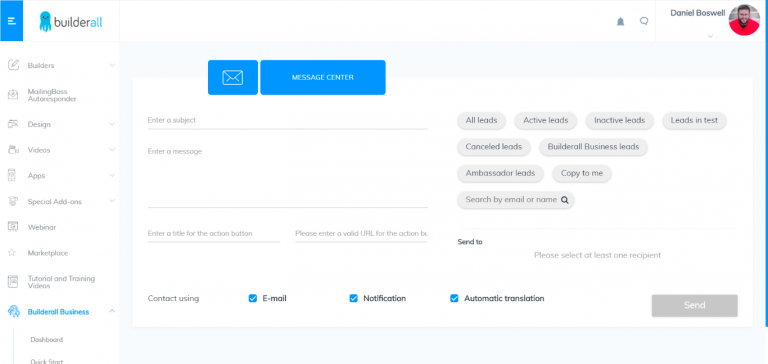The height and width of the screenshot is (364, 768).
Task: Expand the Builders menu chevron
Action: point(112,65)
